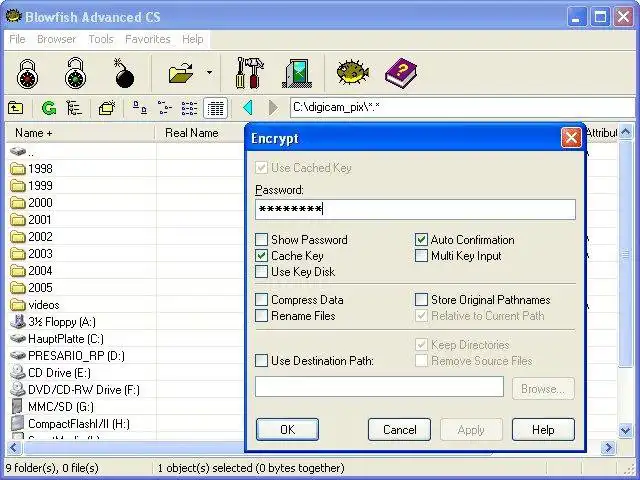Switch to details report view

[x=216, y=108]
